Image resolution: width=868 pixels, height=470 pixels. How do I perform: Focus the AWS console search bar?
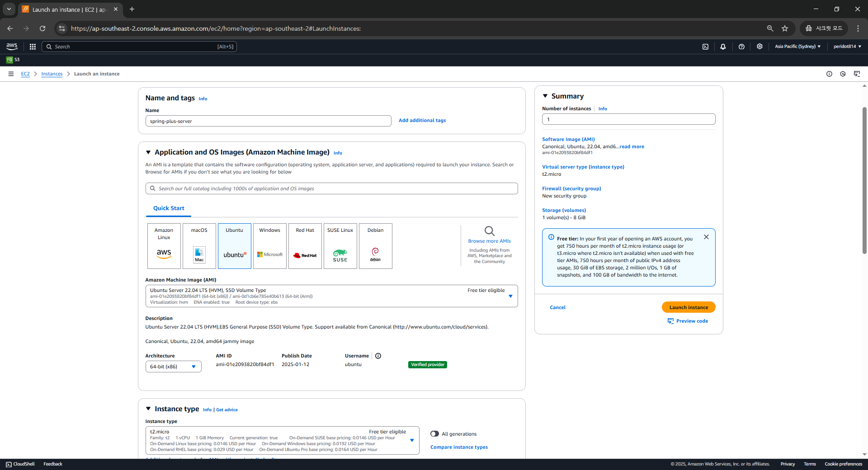click(139, 47)
